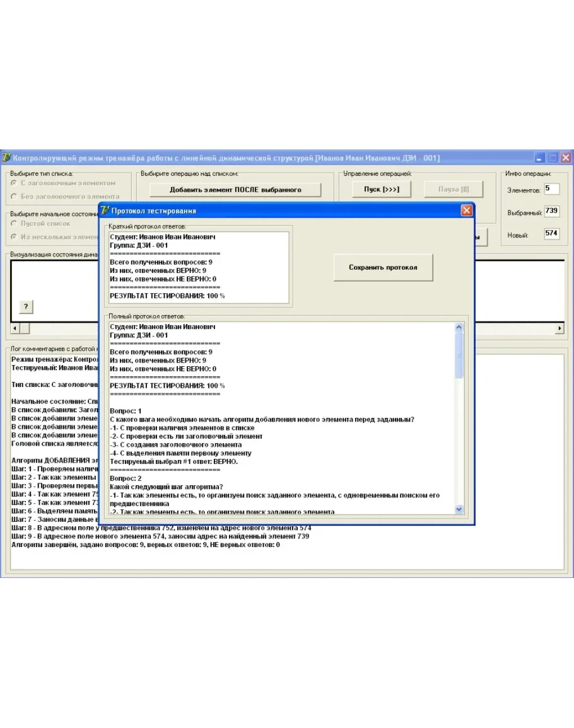This screenshot has height=728, width=574.
Task: Click the main window title bar app icon
Action: coord(7,158)
